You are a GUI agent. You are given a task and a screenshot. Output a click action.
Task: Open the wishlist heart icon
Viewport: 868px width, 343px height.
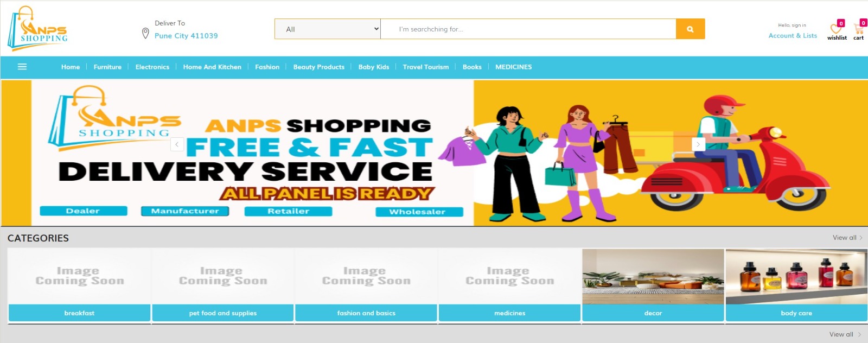[x=836, y=29]
